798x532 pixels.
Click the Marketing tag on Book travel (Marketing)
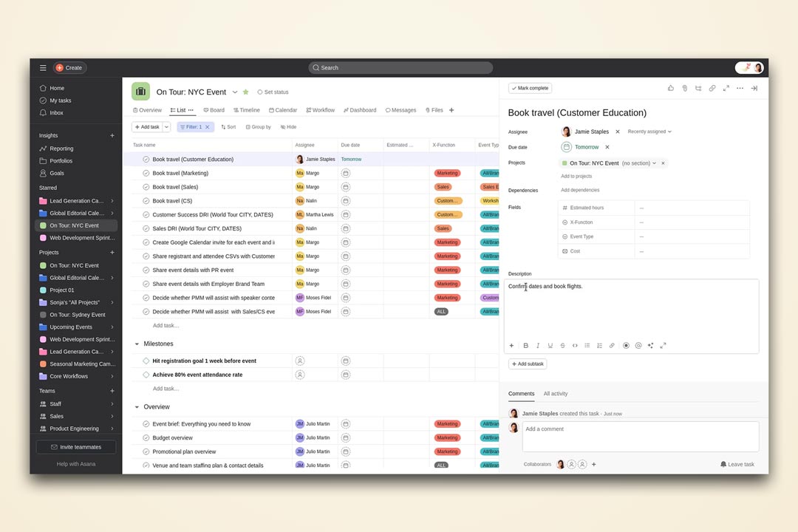coord(447,173)
